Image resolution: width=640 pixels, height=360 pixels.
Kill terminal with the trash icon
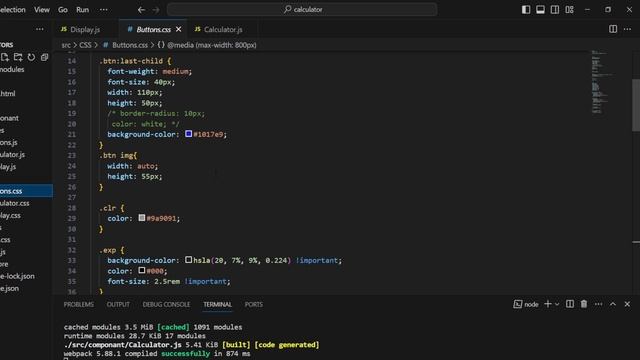click(x=584, y=304)
